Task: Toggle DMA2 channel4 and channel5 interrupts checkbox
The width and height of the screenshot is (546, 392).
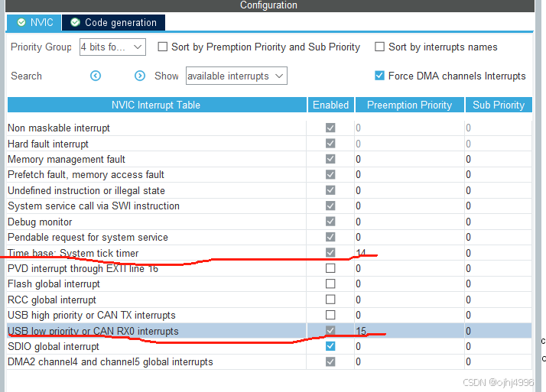Action: 330,361
